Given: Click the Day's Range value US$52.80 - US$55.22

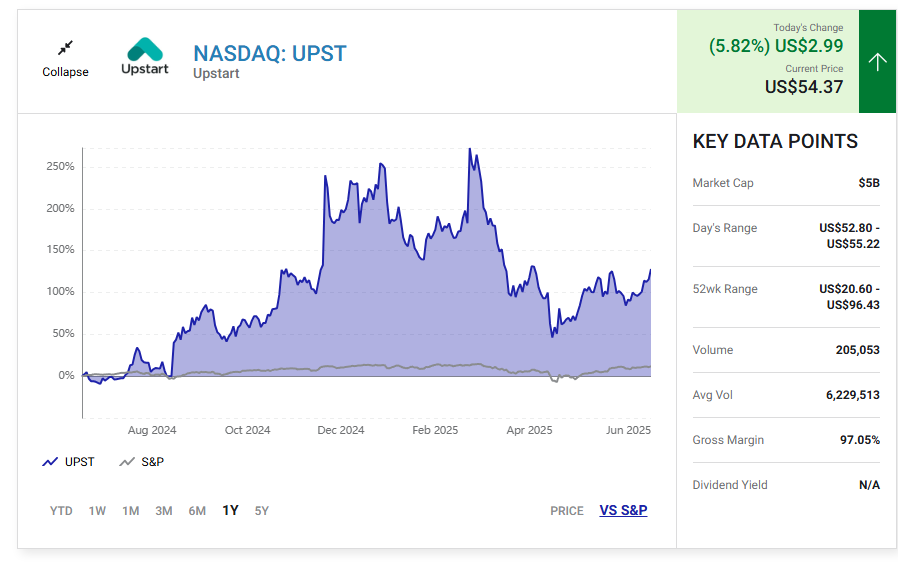Looking at the screenshot, I should tap(850, 236).
